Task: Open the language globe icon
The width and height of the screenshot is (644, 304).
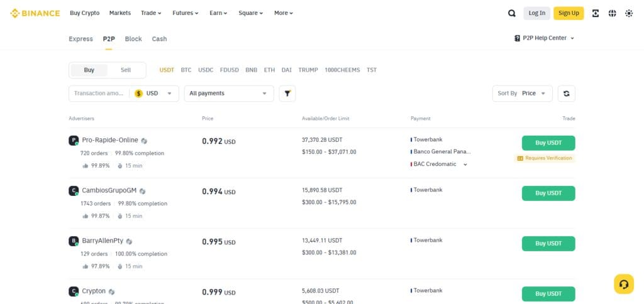Action: click(613, 13)
